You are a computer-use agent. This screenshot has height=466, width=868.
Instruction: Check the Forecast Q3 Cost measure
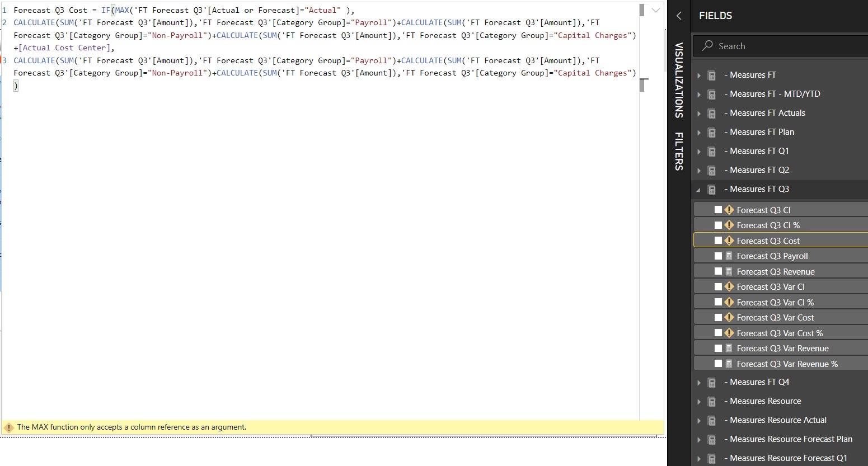tap(718, 241)
